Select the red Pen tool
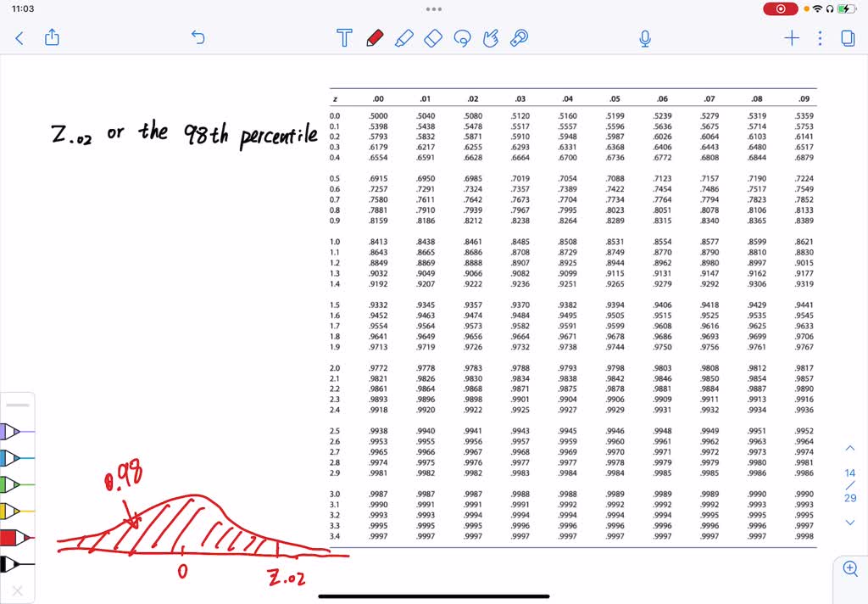Viewport: 868px width, 604px height. click(x=374, y=37)
